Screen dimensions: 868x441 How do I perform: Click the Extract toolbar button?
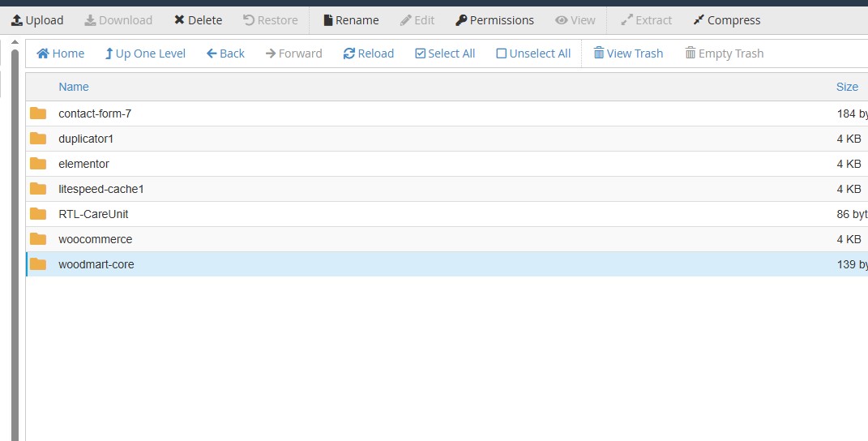(647, 20)
